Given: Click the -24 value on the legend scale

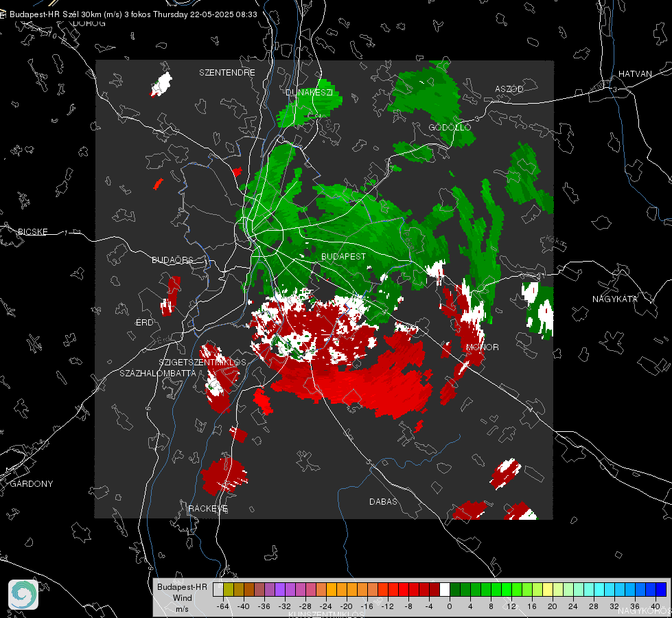Looking at the screenshot, I should point(326,606).
